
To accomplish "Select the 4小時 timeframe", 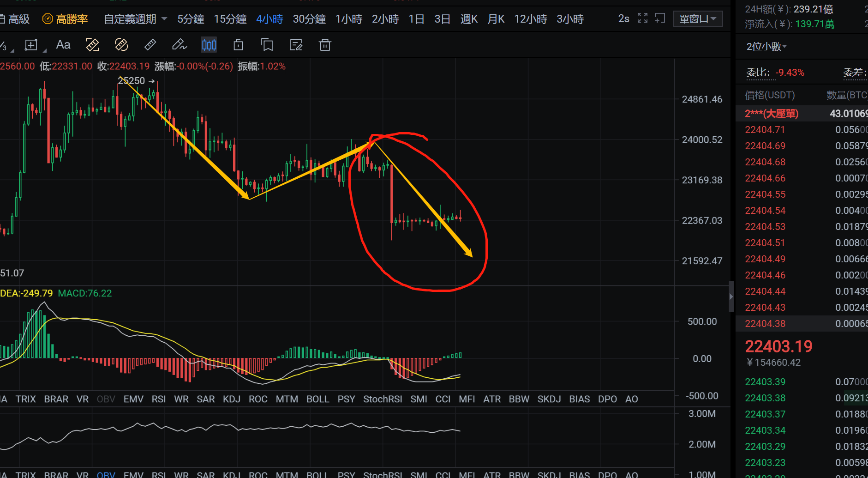I will pos(269,19).
